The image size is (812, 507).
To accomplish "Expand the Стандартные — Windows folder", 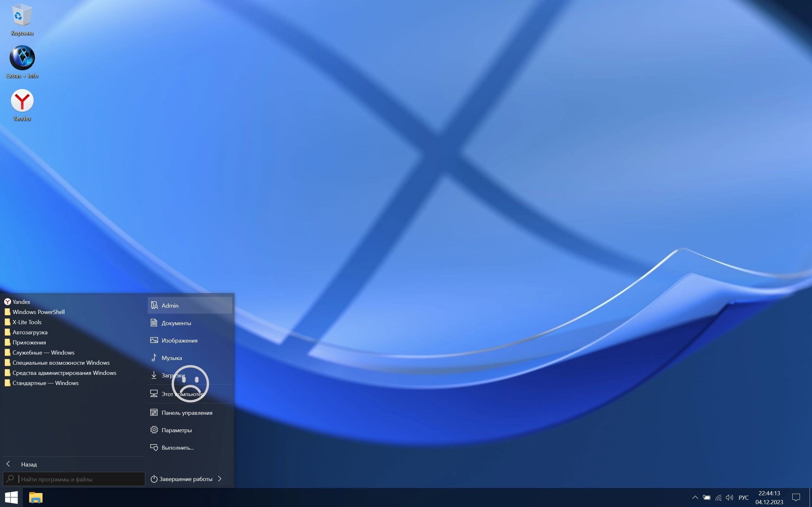I will click(45, 383).
